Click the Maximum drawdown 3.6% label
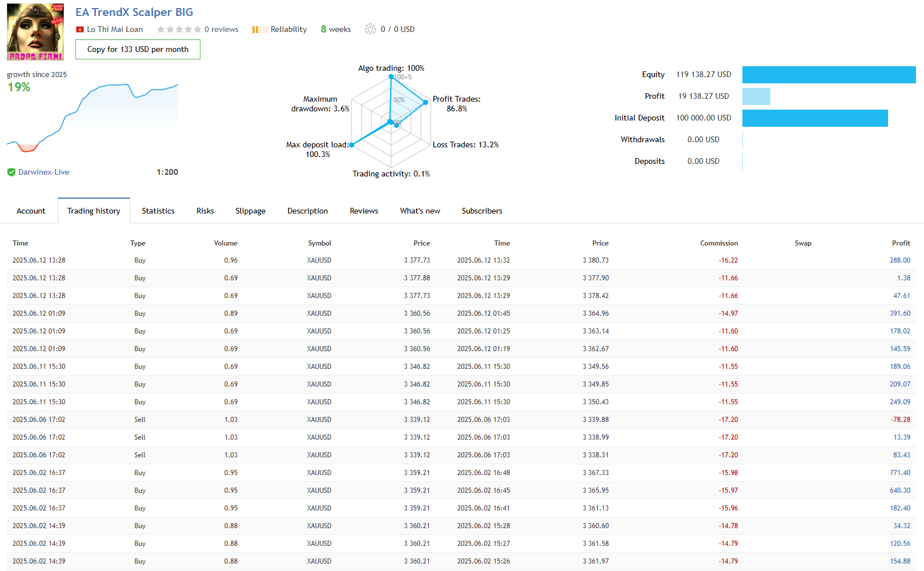 (x=320, y=104)
